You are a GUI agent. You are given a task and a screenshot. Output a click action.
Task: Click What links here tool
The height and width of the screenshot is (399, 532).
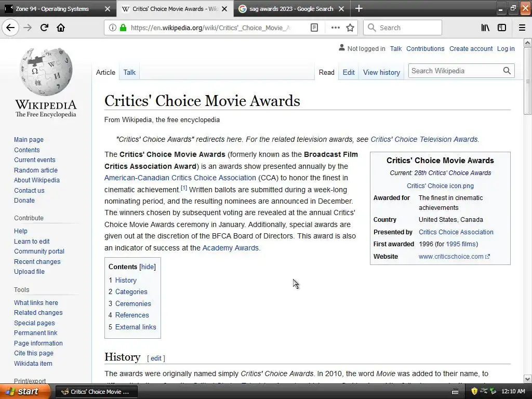36,303
